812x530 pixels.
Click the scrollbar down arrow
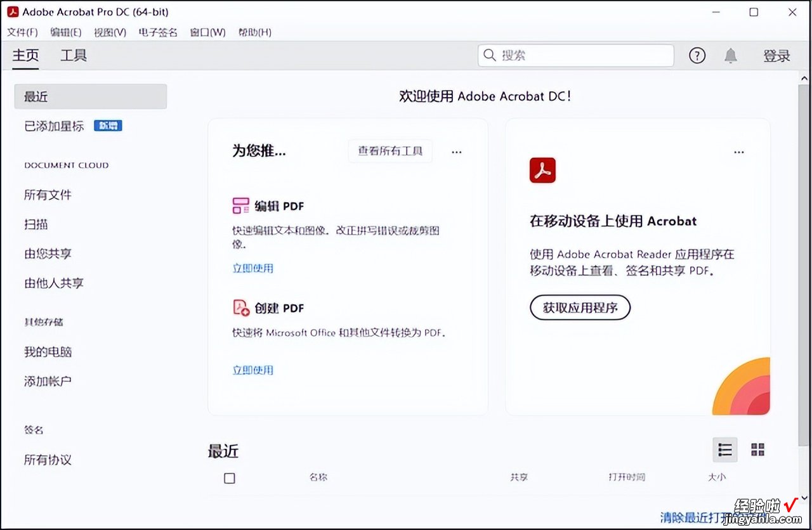click(804, 498)
